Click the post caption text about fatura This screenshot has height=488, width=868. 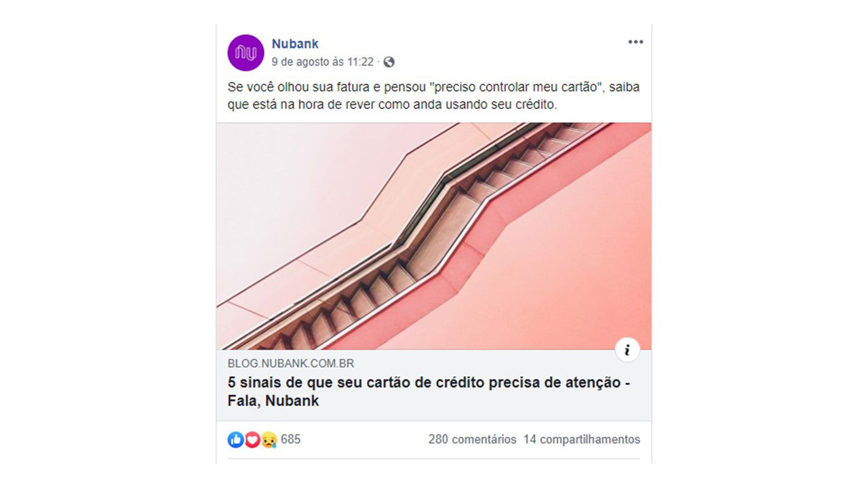[433, 97]
